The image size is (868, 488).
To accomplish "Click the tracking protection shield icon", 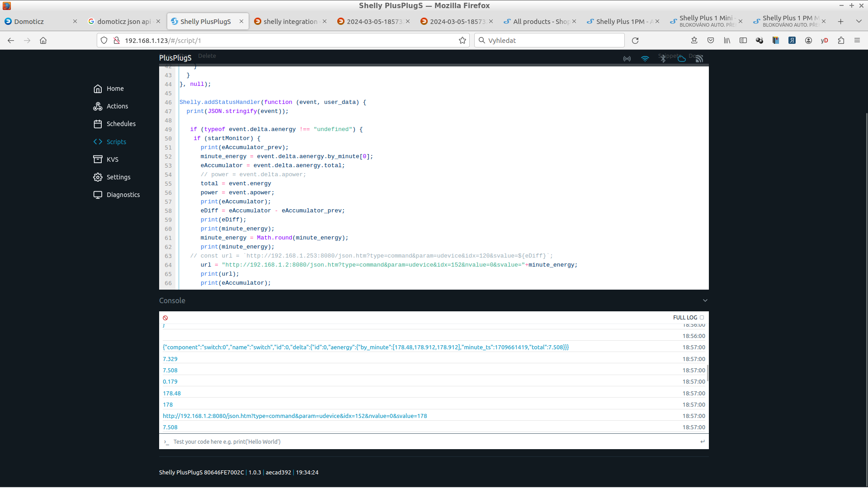I will click(x=104, y=41).
